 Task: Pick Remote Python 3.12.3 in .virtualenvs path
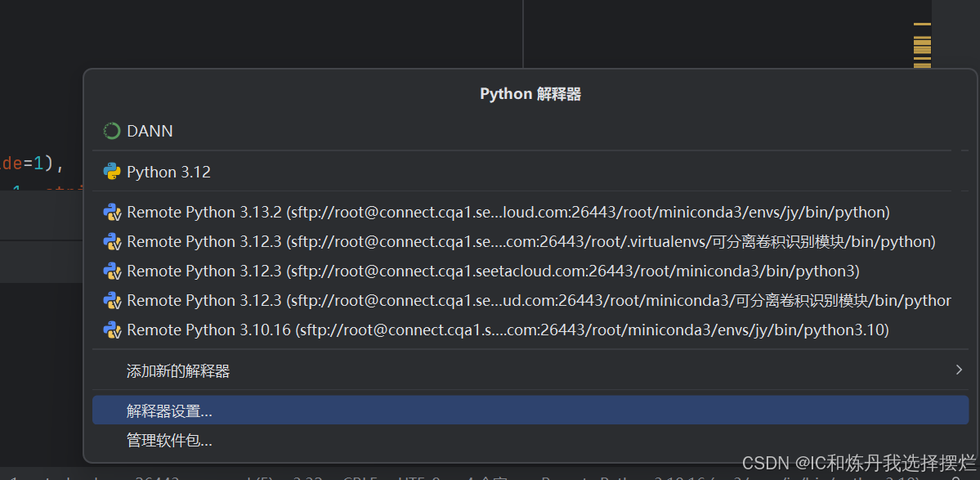click(530, 242)
